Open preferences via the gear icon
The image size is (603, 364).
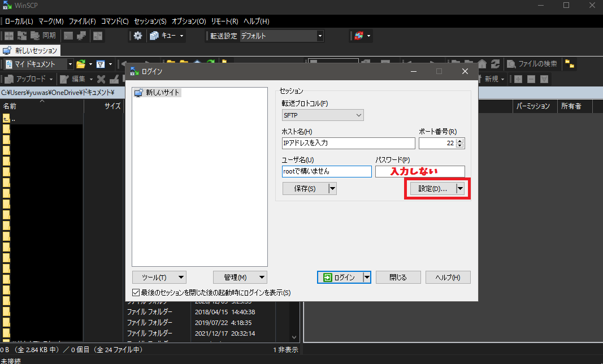click(138, 36)
